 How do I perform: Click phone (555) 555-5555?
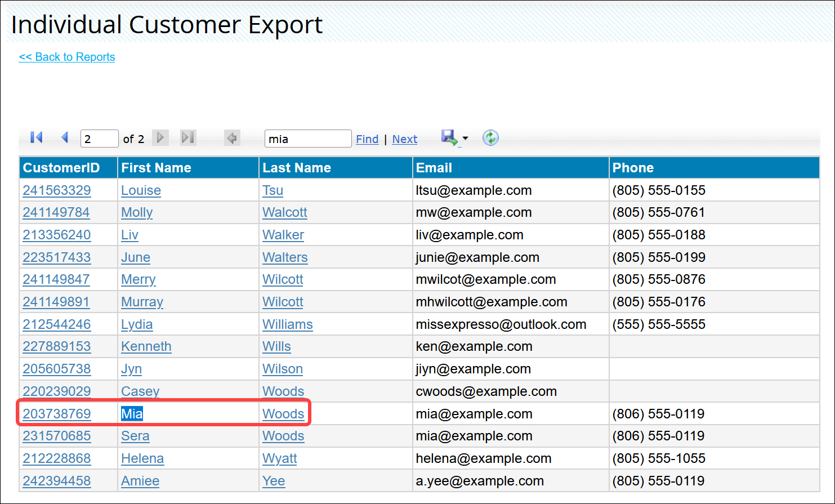coord(659,324)
